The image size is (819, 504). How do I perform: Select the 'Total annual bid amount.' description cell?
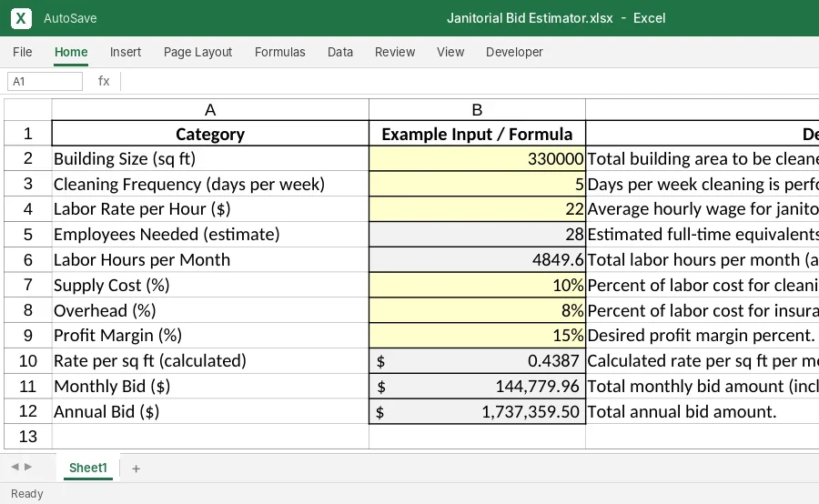702,411
